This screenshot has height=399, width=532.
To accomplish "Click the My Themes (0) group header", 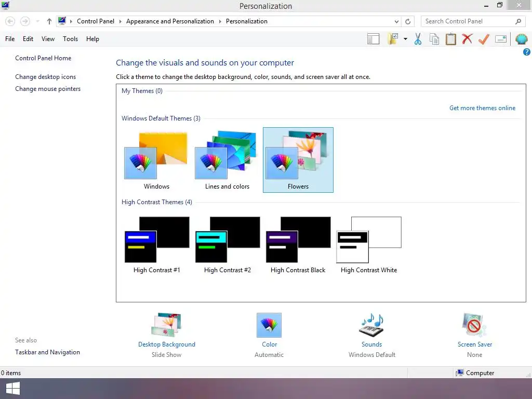I will click(142, 91).
